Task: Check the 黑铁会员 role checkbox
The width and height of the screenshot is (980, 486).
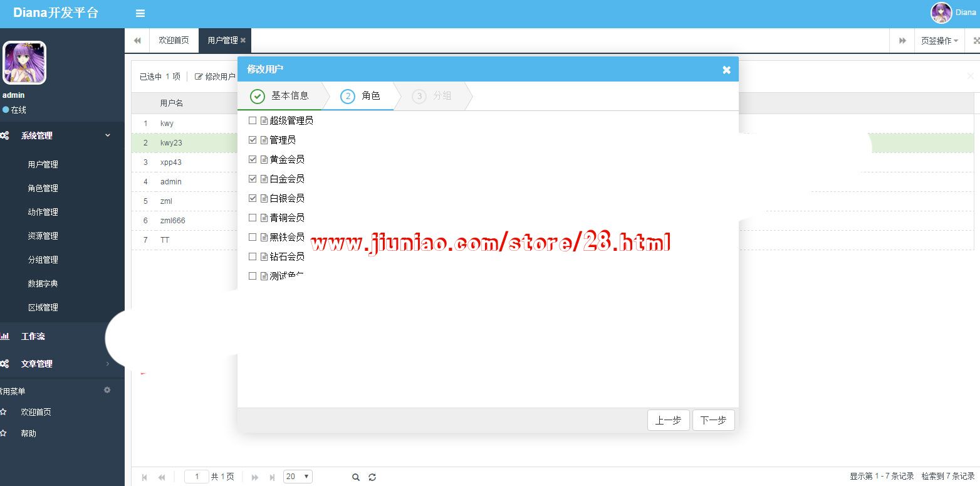Action: tap(253, 237)
